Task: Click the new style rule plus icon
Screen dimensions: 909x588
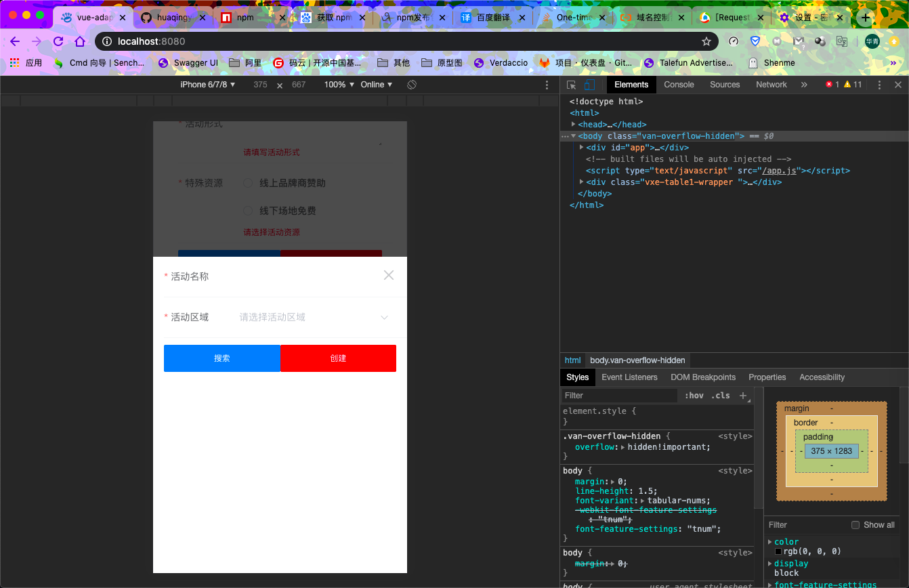Action: [x=743, y=396]
